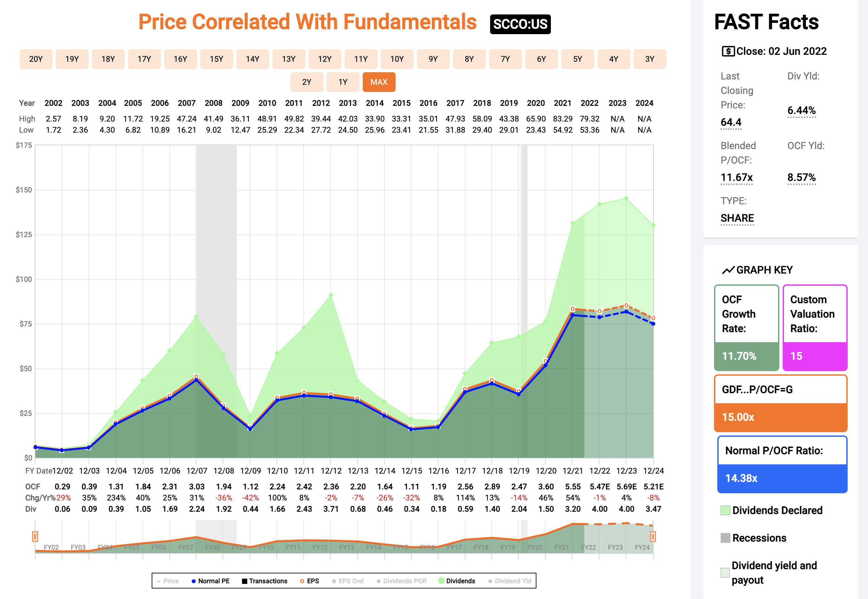Click the gray EPS Ovd legend dot
Viewport: 868px width, 599px height.
pos(334,581)
